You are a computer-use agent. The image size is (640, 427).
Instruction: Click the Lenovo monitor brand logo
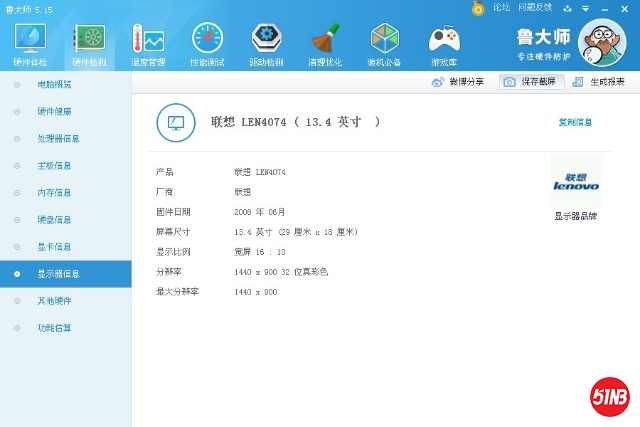575,182
